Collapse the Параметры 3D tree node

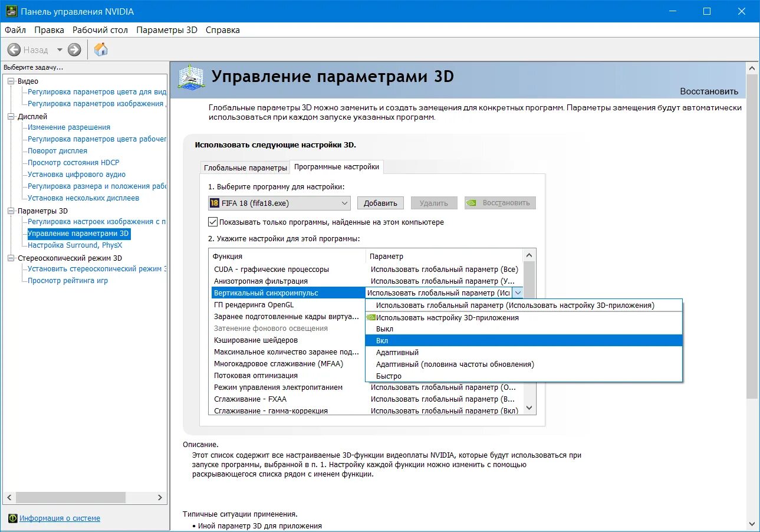point(11,211)
